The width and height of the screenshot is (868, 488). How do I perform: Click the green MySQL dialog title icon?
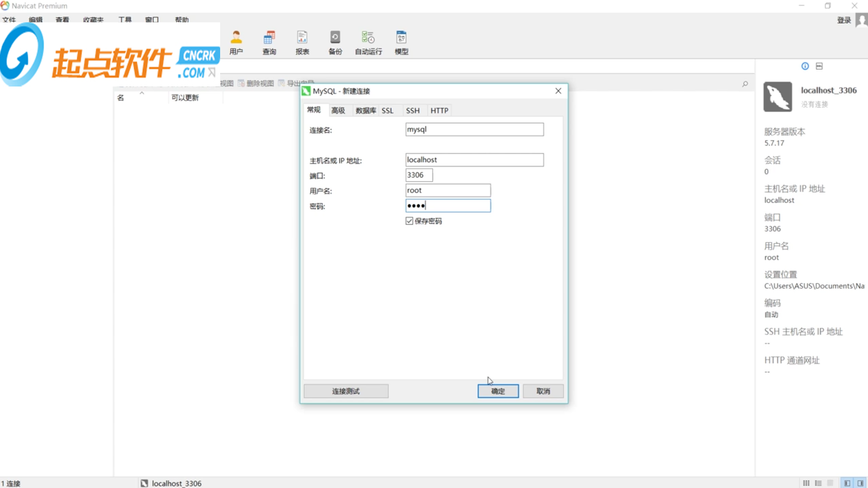point(306,91)
